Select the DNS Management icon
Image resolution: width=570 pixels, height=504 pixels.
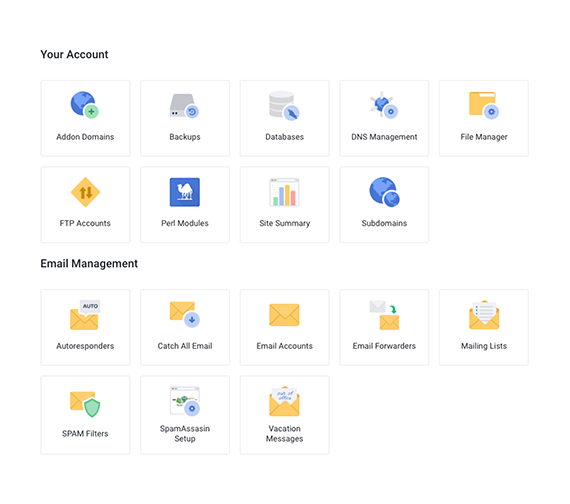click(384, 105)
